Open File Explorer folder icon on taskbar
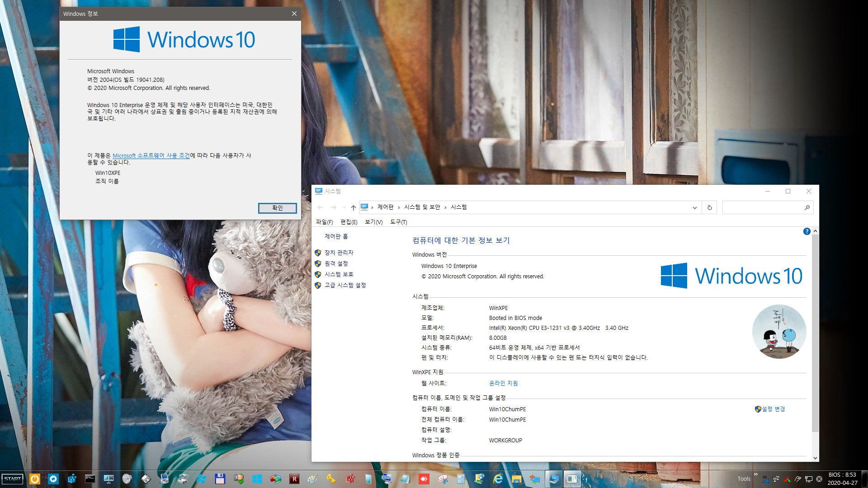The width and height of the screenshot is (868, 488). pos(516,479)
